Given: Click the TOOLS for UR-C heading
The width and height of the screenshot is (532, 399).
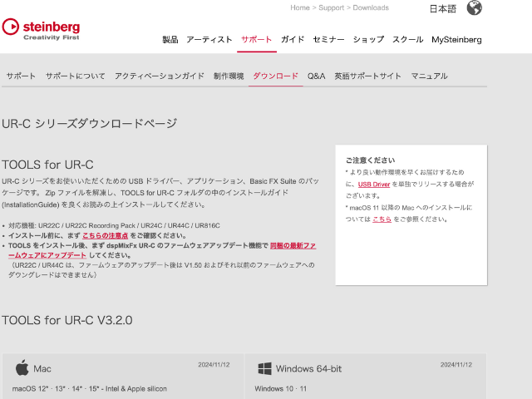Looking at the screenshot, I should [x=47, y=165].
